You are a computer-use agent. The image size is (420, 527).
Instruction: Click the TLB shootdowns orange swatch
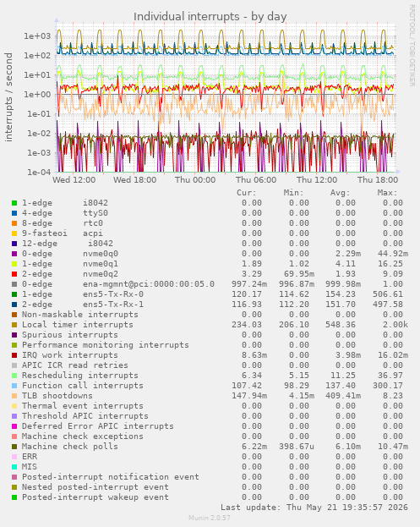coord(14,396)
